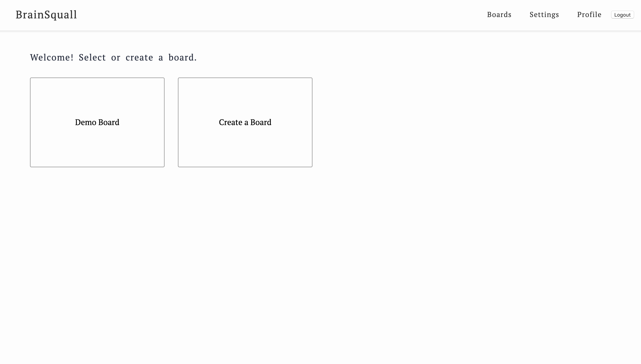Open the Profile nav link
The image size is (641, 364).
pyautogui.click(x=589, y=15)
